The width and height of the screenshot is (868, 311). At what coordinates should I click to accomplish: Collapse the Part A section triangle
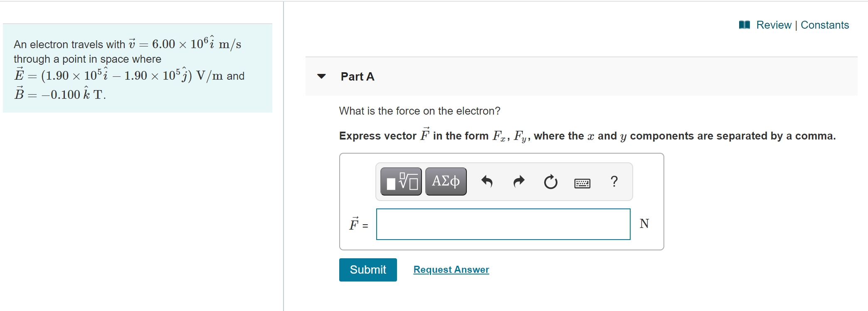tap(321, 76)
